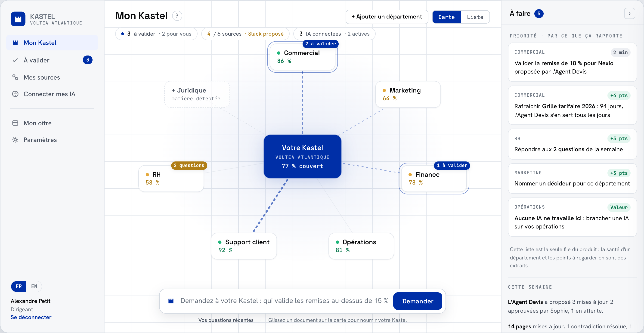Click the Paramètres gear icon
The image size is (644, 333).
[x=15, y=140]
